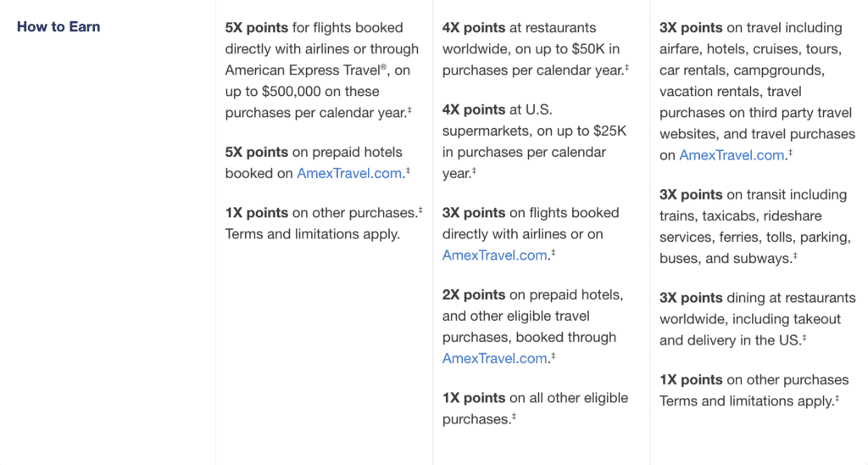Follow AmexTravel.com link in 3X travel paragraph
Screen dimensions: 868x465
tap(732, 154)
